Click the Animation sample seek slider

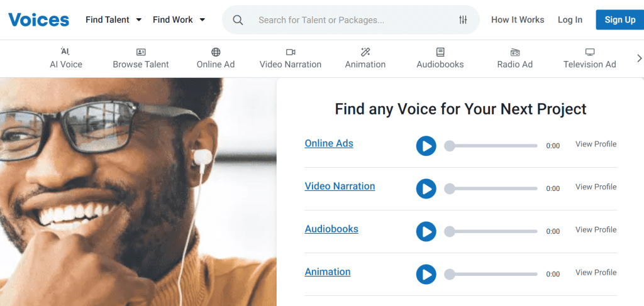click(x=491, y=274)
